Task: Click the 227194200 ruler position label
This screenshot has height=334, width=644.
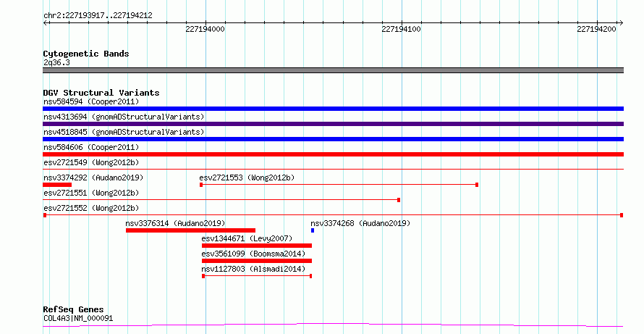Action: point(596,29)
